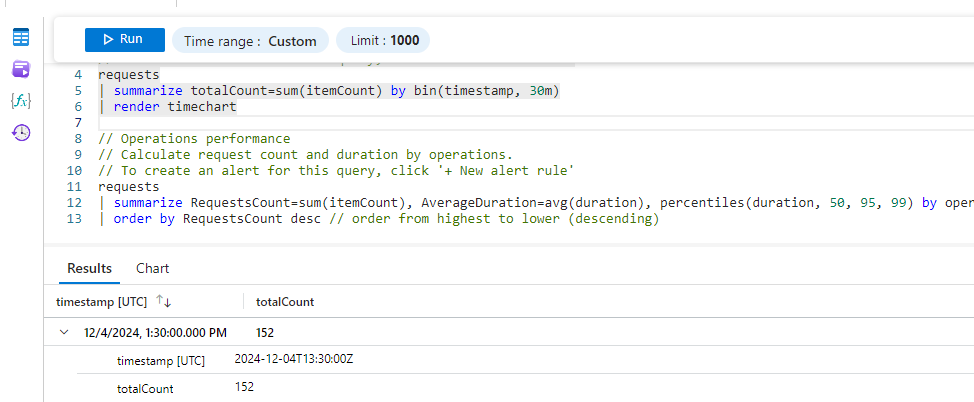Select expanded timestamp [UTC] detail label
This screenshot has width=974, height=402.
161,361
